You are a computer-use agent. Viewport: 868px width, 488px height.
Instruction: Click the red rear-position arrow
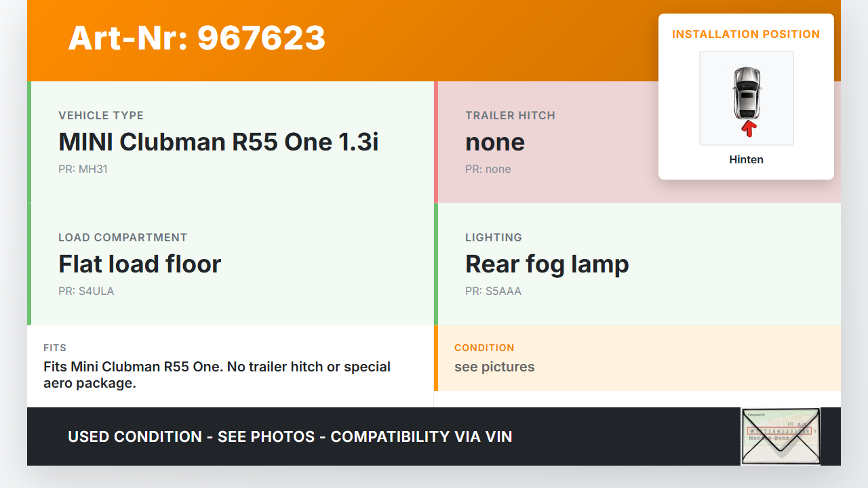coord(748,128)
